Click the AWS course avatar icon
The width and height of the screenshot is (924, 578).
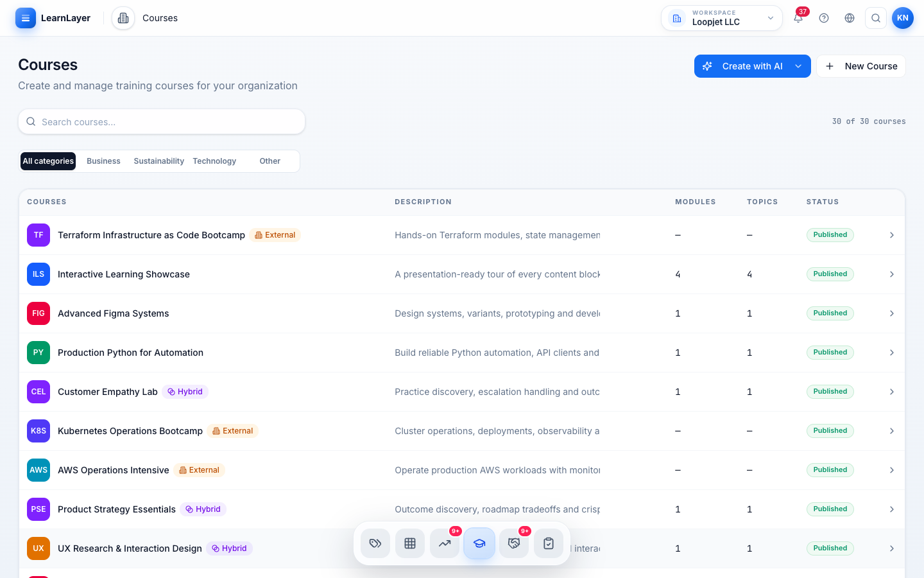pyautogui.click(x=38, y=470)
